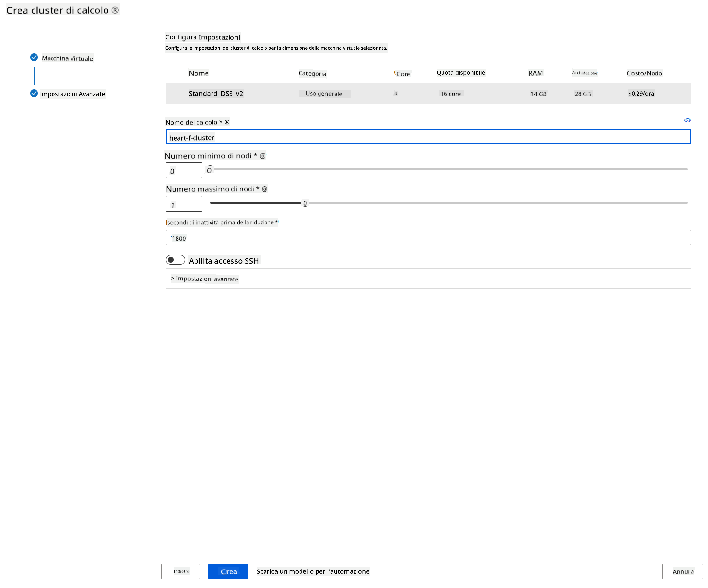The width and height of the screenshot is (708, 588).
Task: Click the Uso generale category cell
Action: [x=324, y=93]
